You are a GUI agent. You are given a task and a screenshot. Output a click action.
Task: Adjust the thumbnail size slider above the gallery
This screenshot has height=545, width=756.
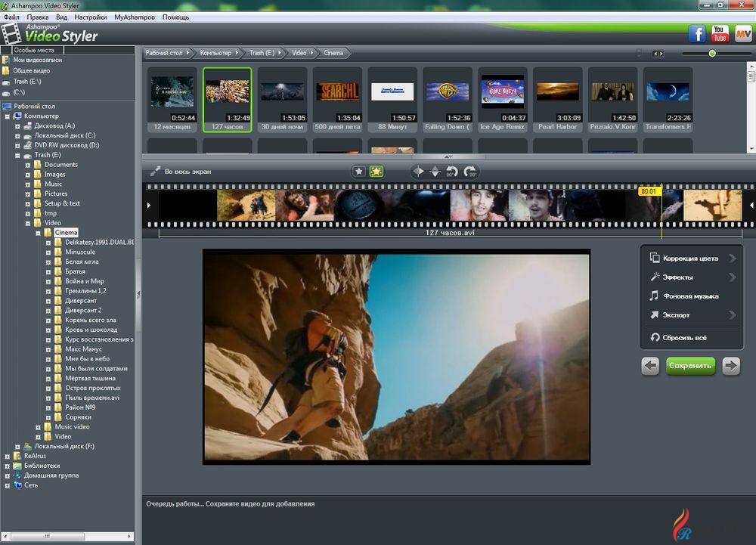[x=711, y=53]
